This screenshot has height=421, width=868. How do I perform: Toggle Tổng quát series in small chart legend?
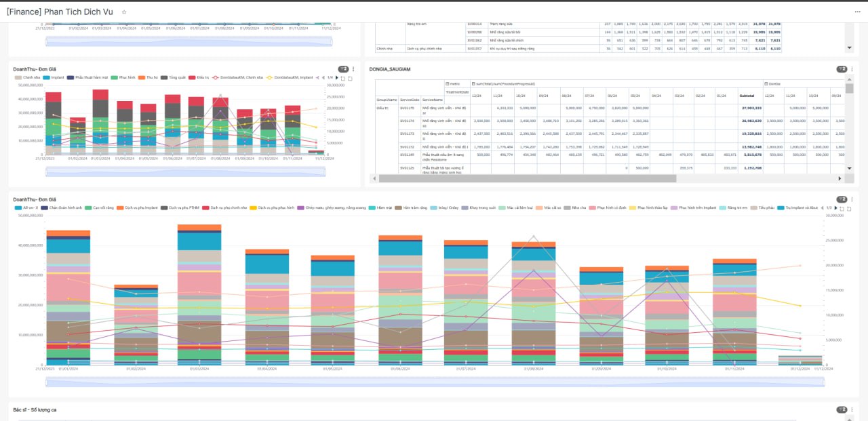tap(176, 78)
